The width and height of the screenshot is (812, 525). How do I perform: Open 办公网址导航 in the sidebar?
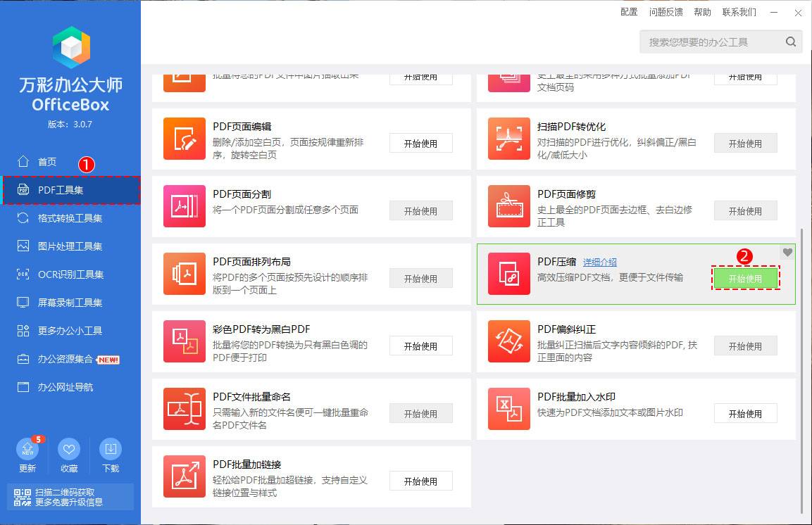tap(70, 387)
